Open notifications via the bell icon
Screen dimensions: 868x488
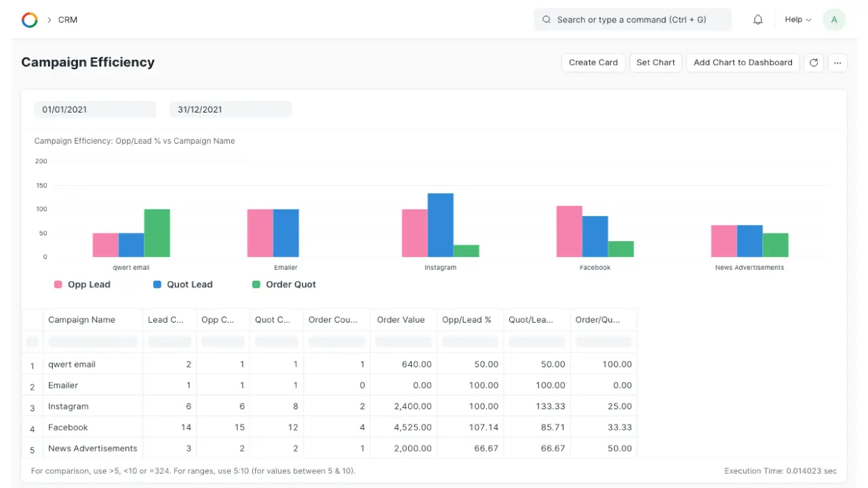(757, 20)
